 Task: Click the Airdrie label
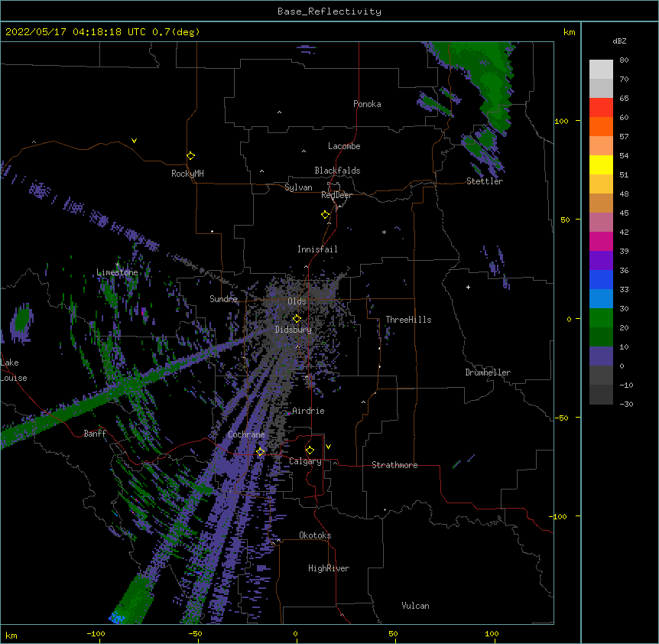308,411
